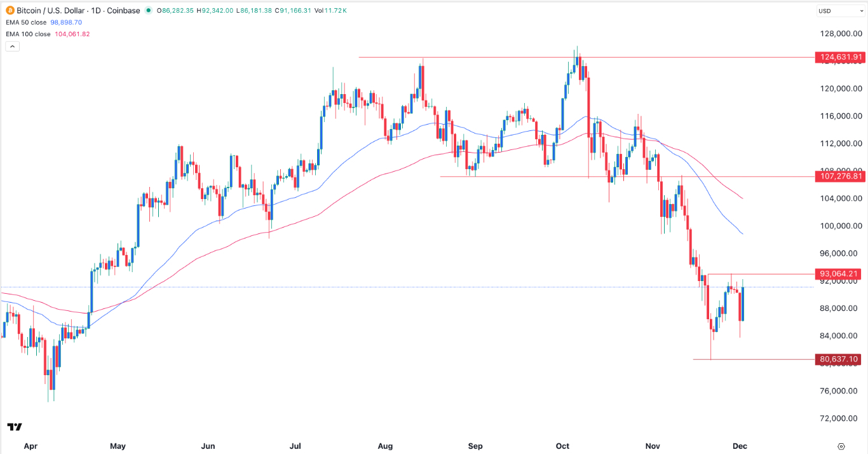
Task: Click the green market status dot
Action: (148, 10)
